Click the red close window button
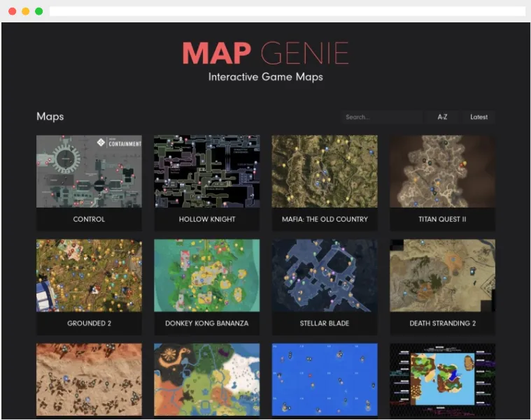 point(12,11)
